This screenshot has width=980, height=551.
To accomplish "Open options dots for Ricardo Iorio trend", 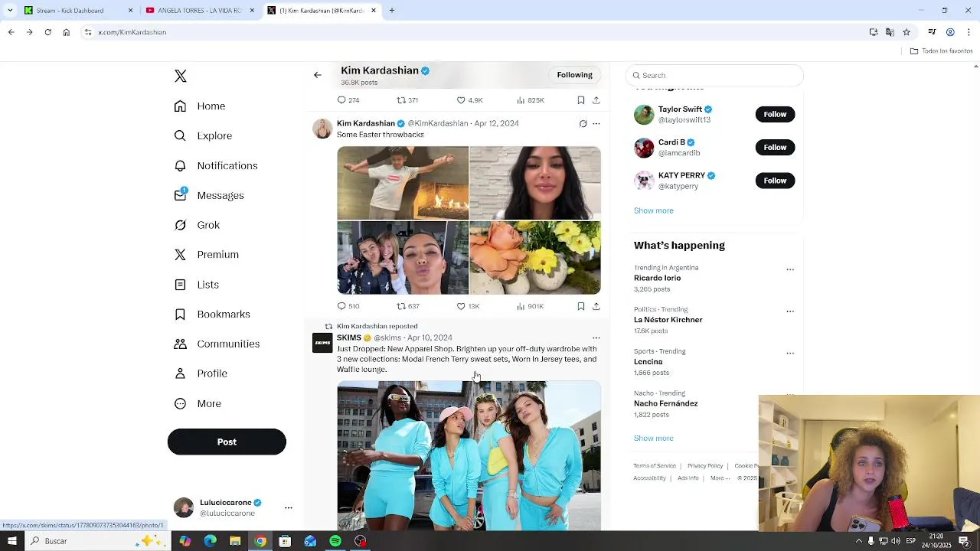I will click(790, 269).
